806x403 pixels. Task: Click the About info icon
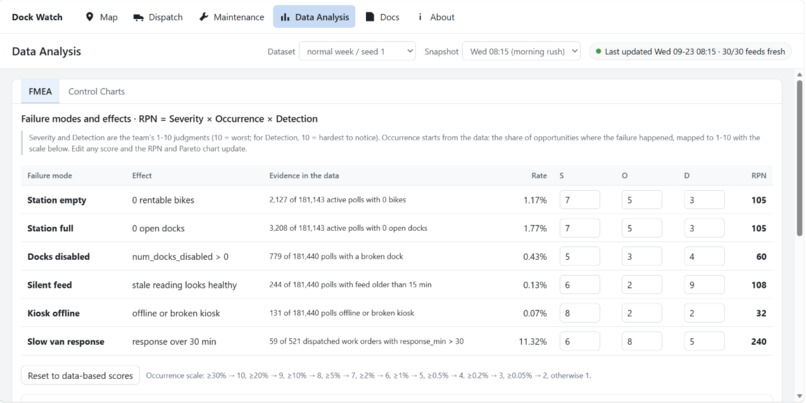click(420, 17)
